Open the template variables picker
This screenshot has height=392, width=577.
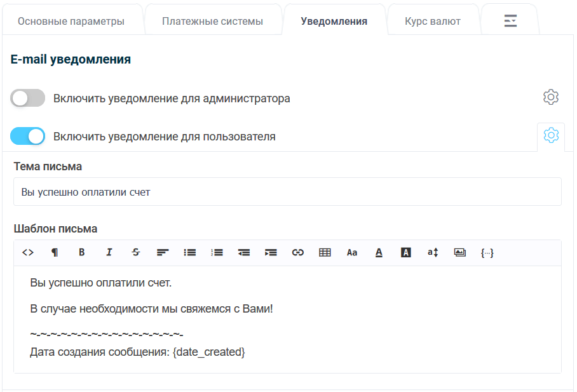click(x=486, y=252)
